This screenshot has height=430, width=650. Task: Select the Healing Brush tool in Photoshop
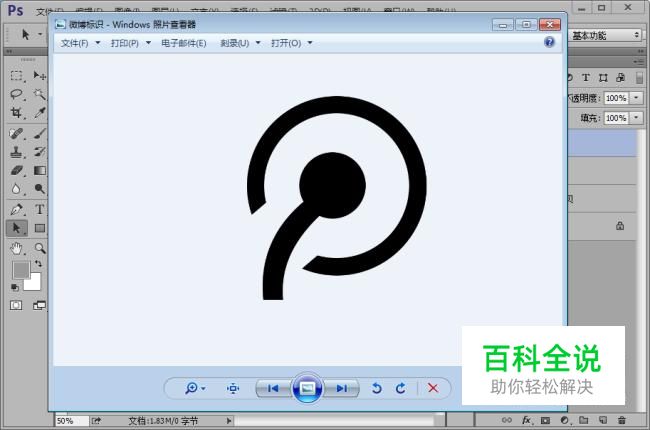(16, 134)
